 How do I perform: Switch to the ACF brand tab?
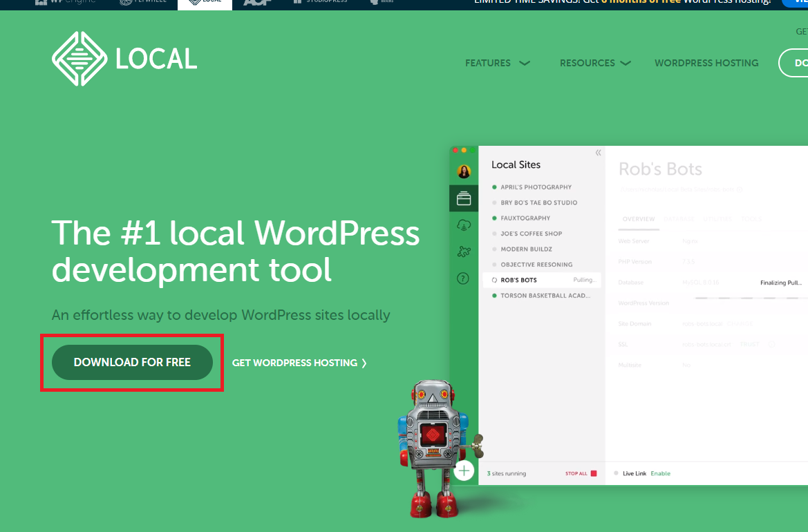click(256, 3)
